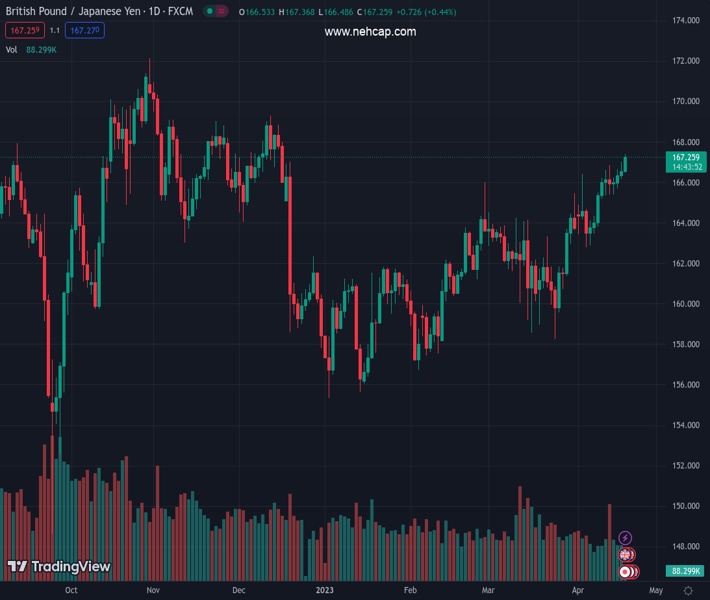This screenshot has height=600, width=710.
Task: Click the volume label 88.299K on price axis
Action: point(685,571)
